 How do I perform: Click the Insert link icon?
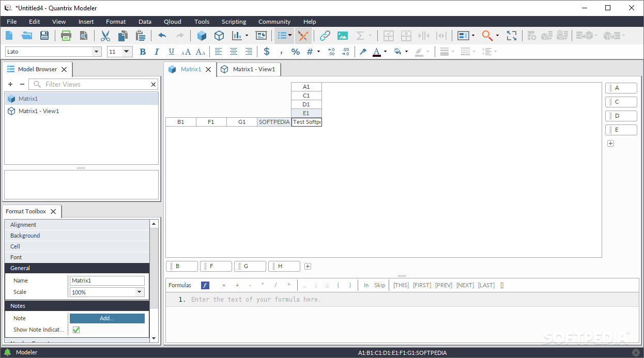(x=325, y=36)
